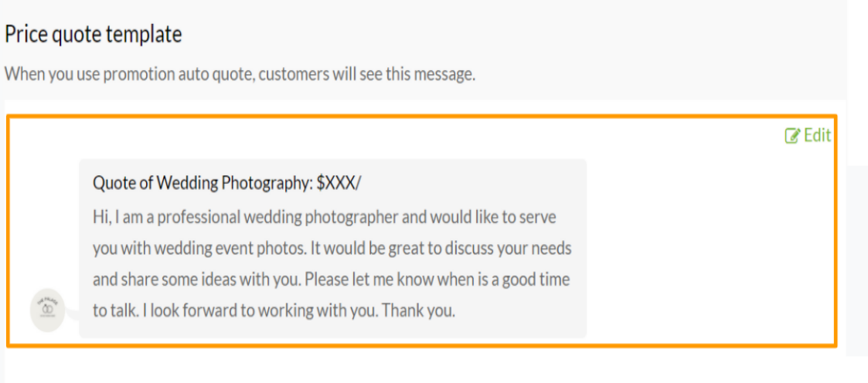This screenshot has width=868, height=383.
Task: Click the Edit pencil icon
Action: coord(792,137)
